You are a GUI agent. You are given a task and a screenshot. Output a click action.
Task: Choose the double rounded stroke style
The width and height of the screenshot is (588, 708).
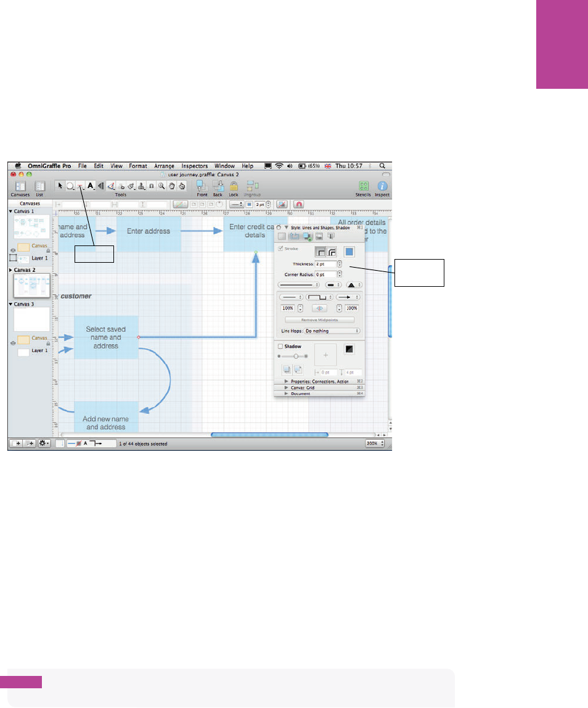[x=332, y=252]
